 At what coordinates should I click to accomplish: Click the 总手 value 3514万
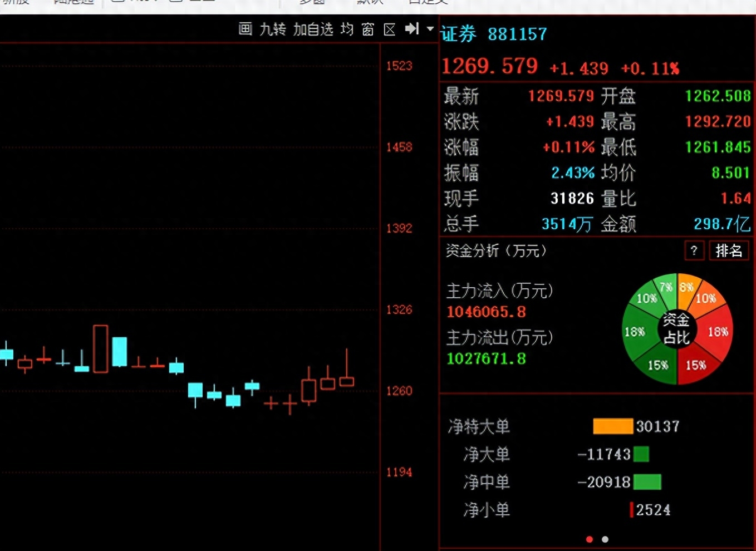[x=567, y=224]
